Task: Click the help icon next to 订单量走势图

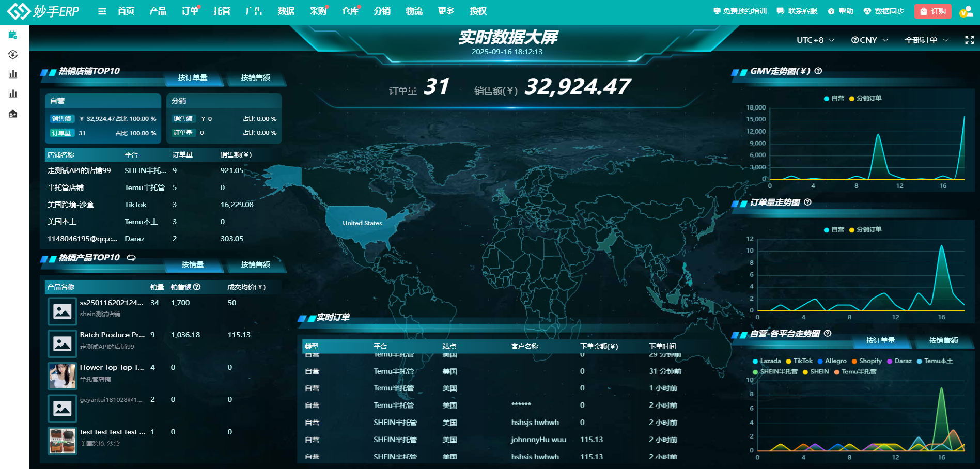Action: pos(808,202)
